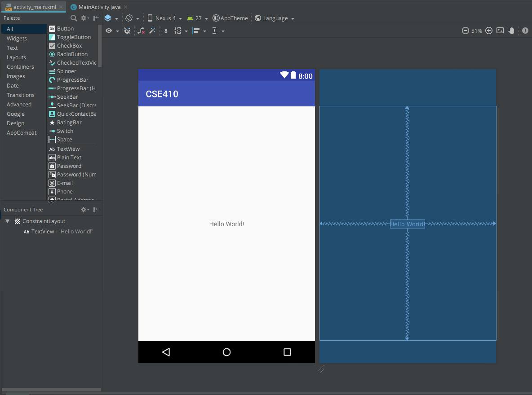532x395 pixels.
Task: Zoom out with the minus icon
Action: tap(465, 31)
